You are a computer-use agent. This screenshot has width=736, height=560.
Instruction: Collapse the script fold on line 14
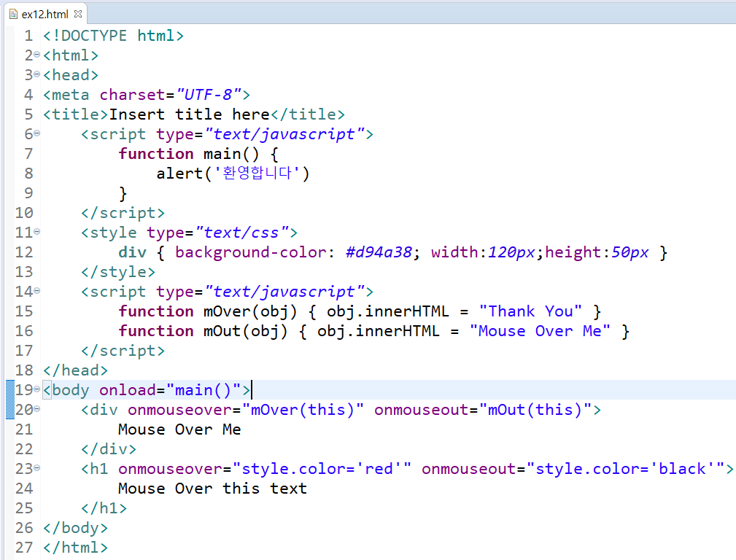[37, 291]
